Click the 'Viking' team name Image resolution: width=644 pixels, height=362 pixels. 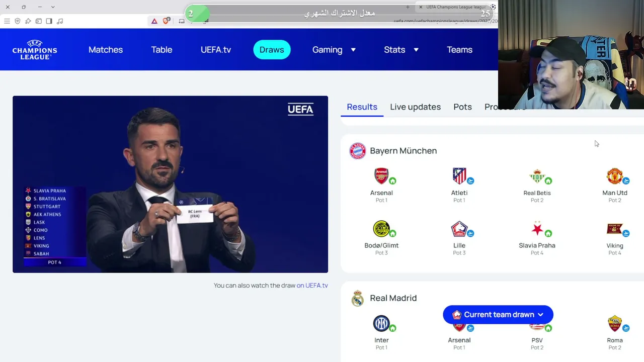tap(614, 246)
